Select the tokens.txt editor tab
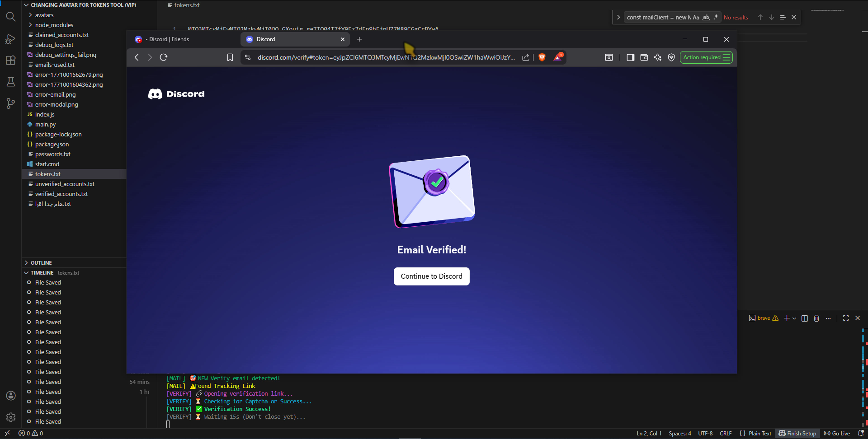This screenshot has width=868, height=439. coord(184,5)
